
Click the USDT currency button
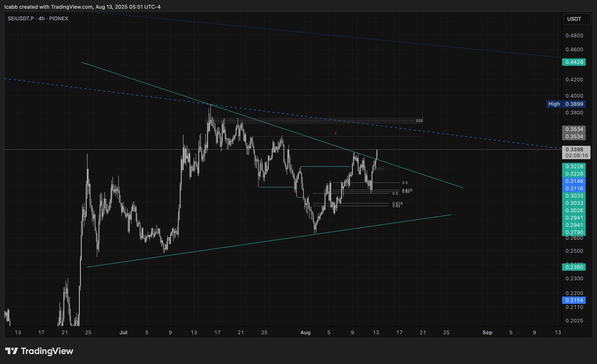[x=576, y=19]
